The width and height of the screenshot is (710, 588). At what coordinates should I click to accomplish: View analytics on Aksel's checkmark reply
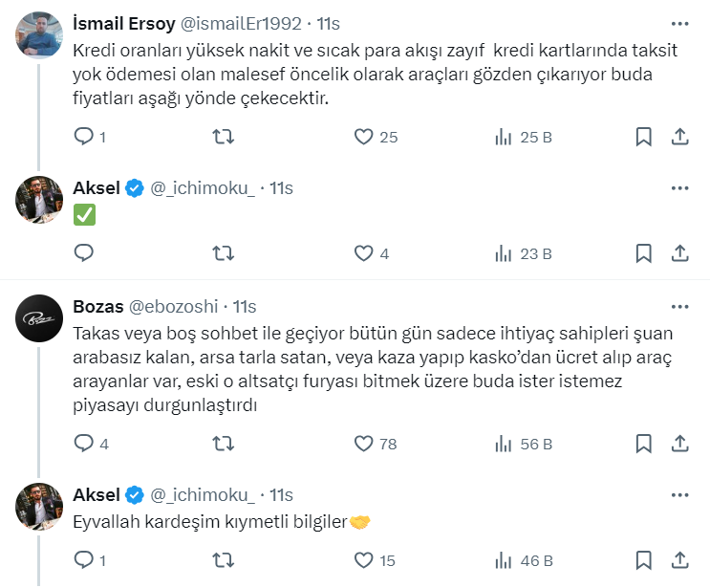[504, 253]
